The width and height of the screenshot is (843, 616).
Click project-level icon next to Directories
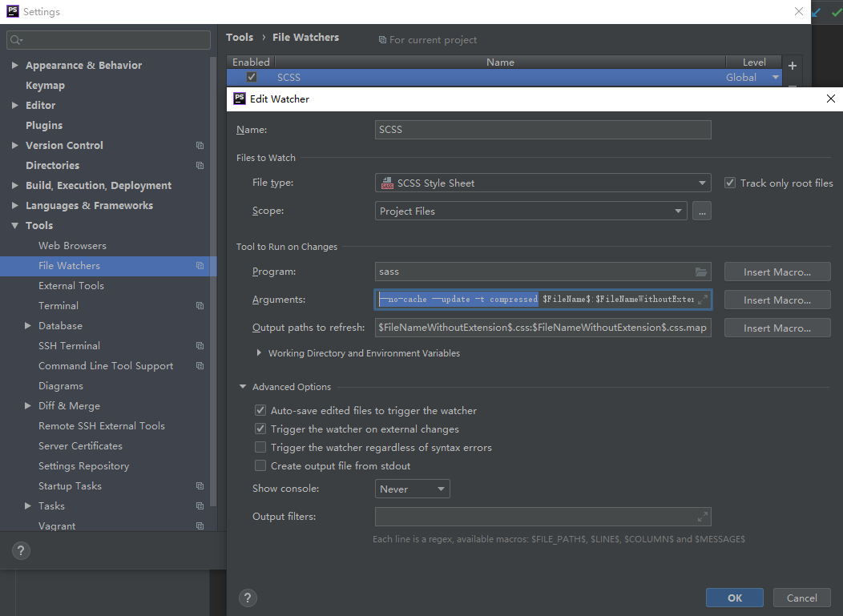click(x=200, y=166)
